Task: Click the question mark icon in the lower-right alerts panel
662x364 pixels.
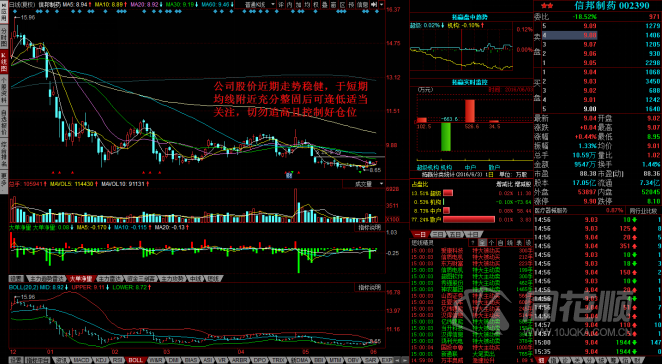Action: (x=473, y=243)
